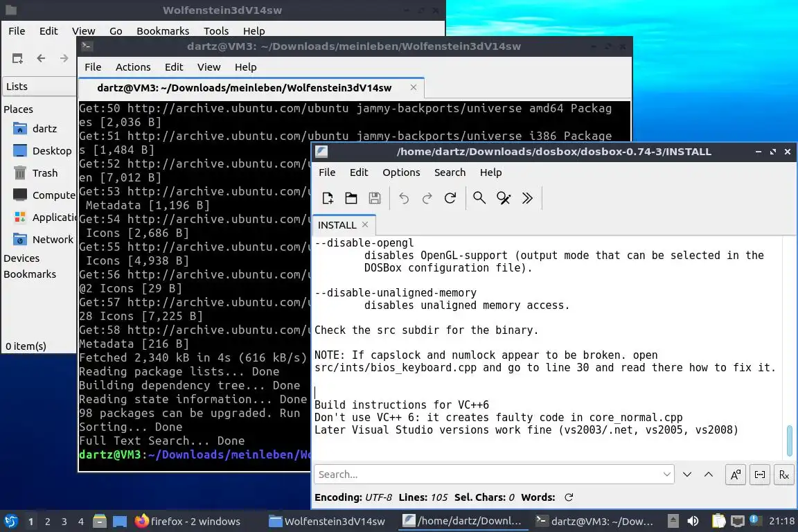Open FeatherPad File menu

click(327, 172)
